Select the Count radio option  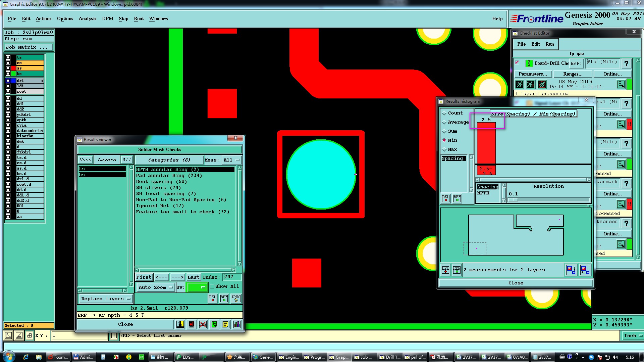(x=444, y=113)
